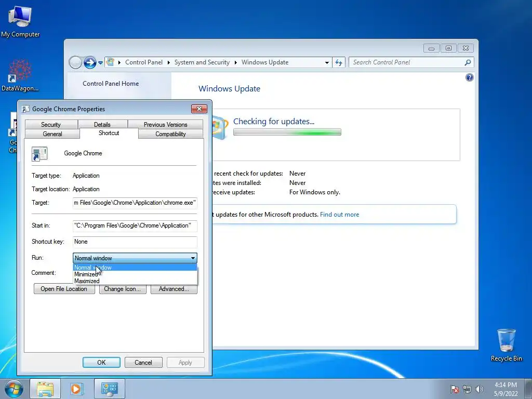Viewport: 532px width, 399px height.
Task: Open the Advanced shortcut settings
Action: 174,289
